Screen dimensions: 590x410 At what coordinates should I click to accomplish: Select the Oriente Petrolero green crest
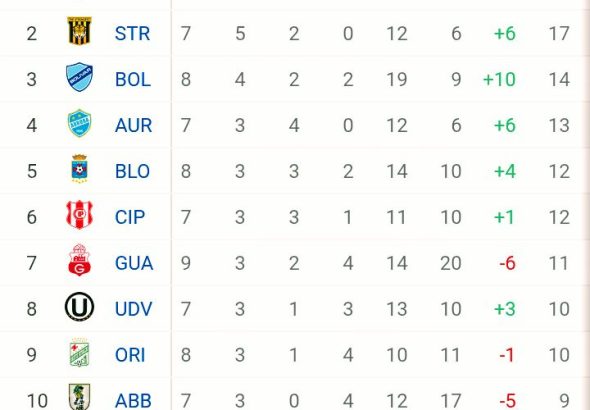[79, 352]
